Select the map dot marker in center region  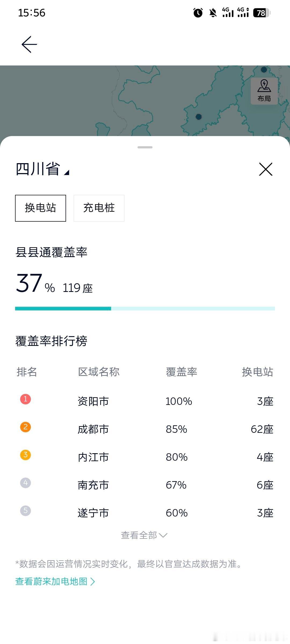(199, 117)
